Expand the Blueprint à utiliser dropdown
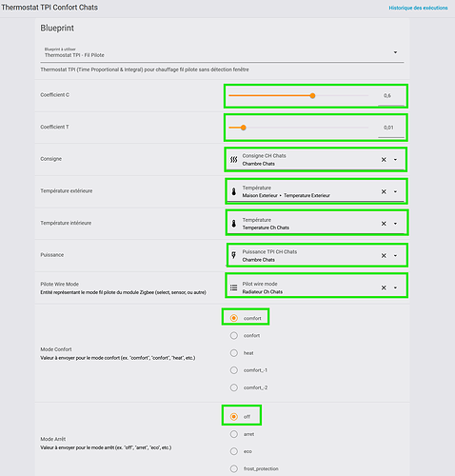 pos(395,52)
